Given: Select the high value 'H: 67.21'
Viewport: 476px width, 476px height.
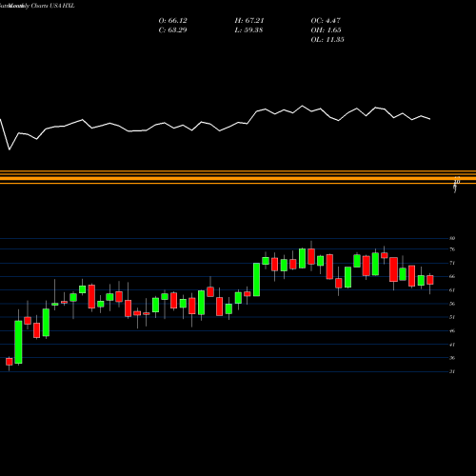Looking at the screenshot, I should 249,21.
